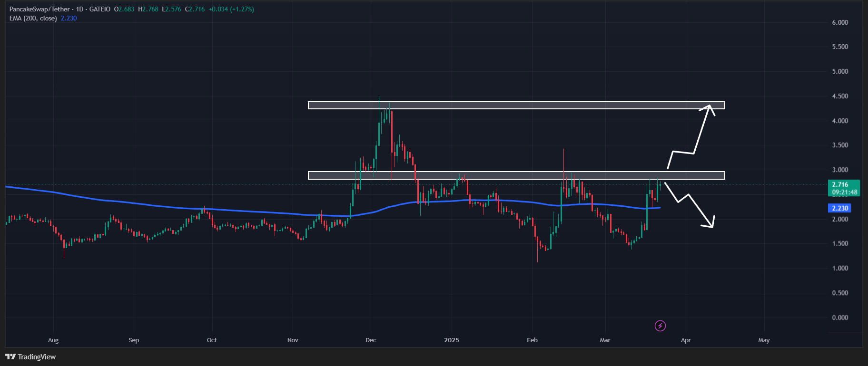Viewport: 868px width, 366px height.
Task: Click the Nov label on time axis
Action: 293,340
